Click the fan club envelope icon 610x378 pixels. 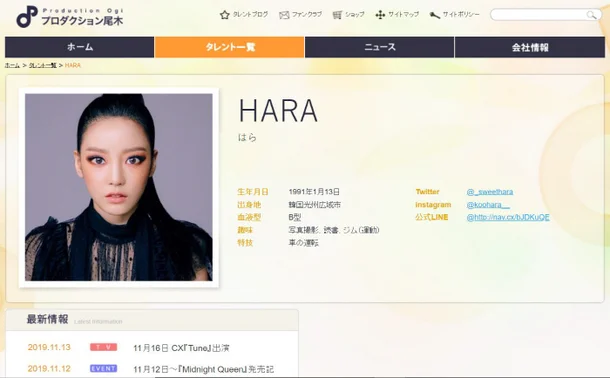click(x=284, y=15)
